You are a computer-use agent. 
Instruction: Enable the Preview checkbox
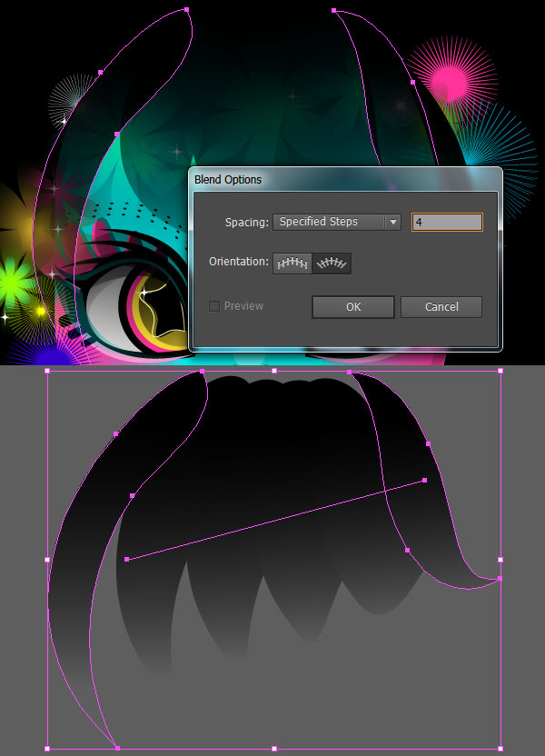[214, 306]
